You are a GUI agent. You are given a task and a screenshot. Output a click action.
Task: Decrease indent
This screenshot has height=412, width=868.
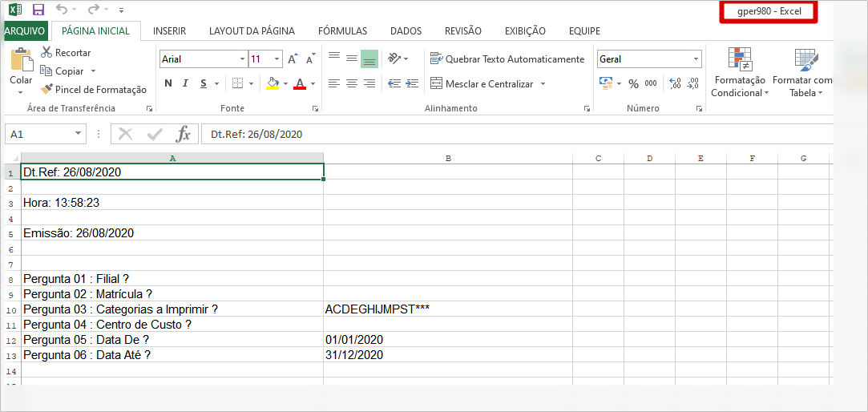click(x=394, y=83)
